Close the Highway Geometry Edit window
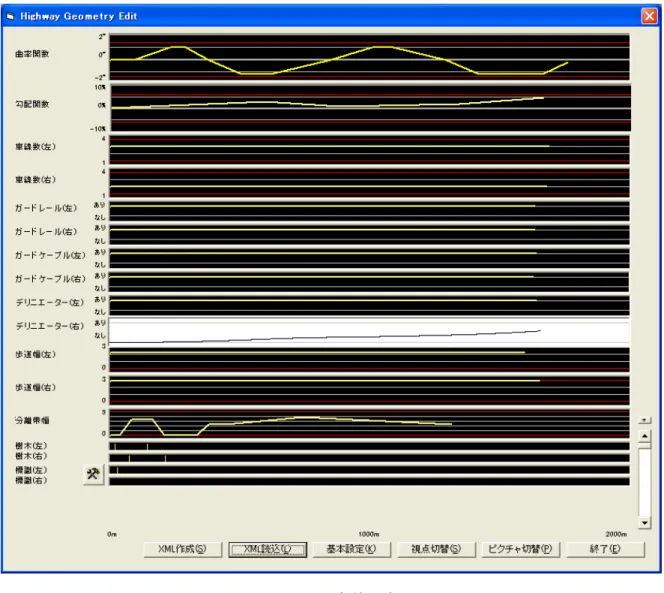Viewport: 664px width, 593px height. pos(649,16)
